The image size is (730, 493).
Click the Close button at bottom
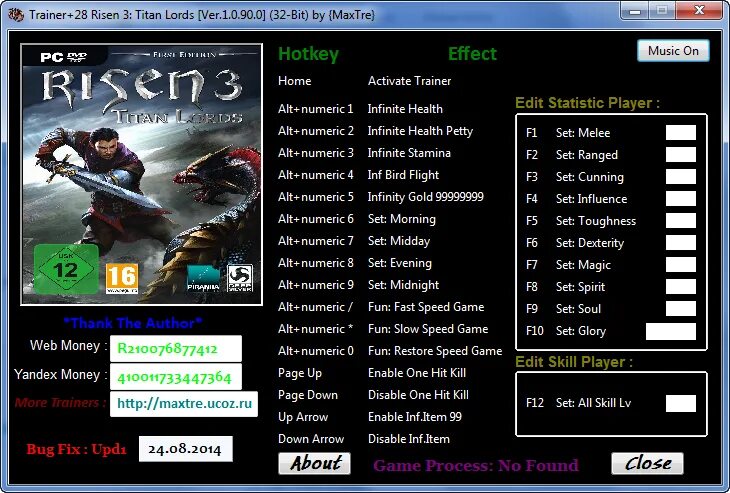[647, 463]
